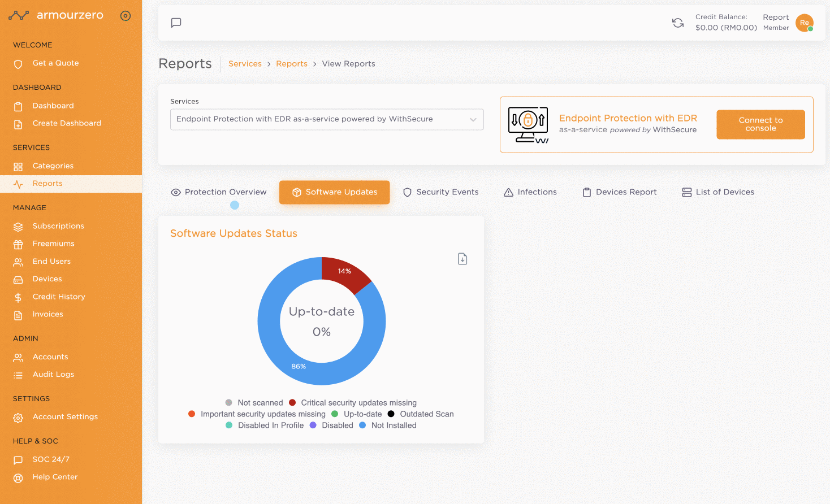Screen dimensions: 830x504
Task: Open the Re user avatar menu
Action: point(805,23)
